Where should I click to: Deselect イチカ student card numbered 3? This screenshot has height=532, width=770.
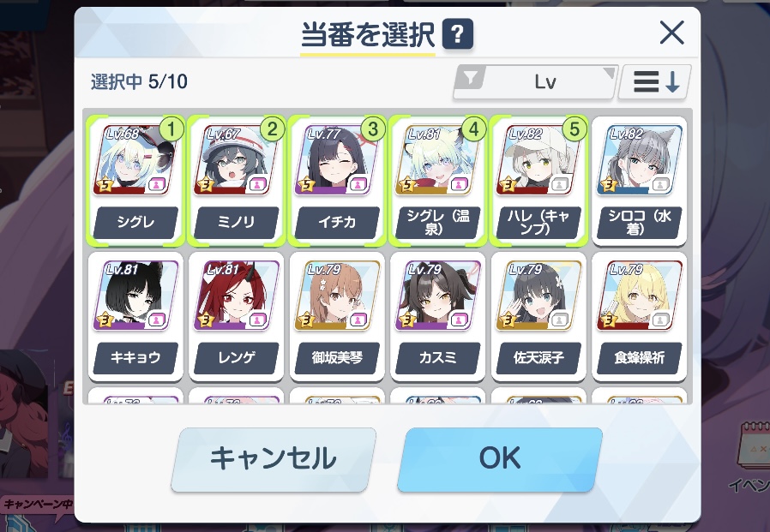(x=337, y=181)
